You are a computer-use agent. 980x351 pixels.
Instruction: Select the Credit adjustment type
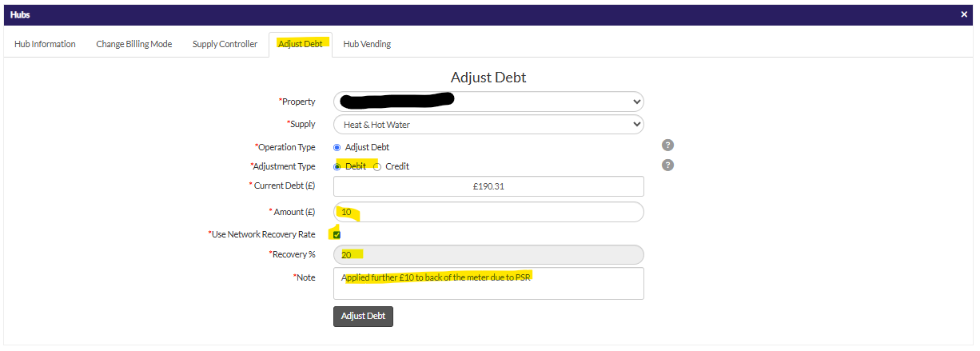tap(377, 166)
